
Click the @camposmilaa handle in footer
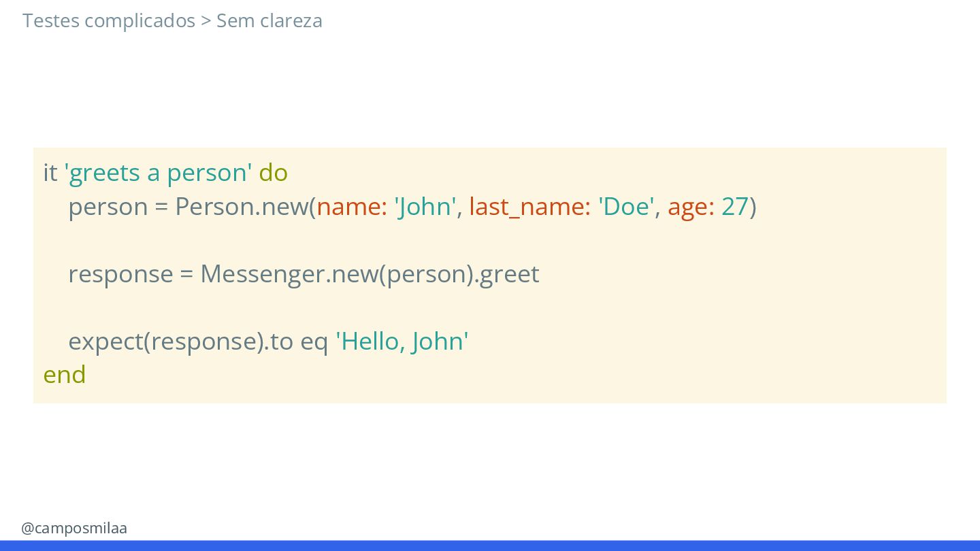[74, 528]
